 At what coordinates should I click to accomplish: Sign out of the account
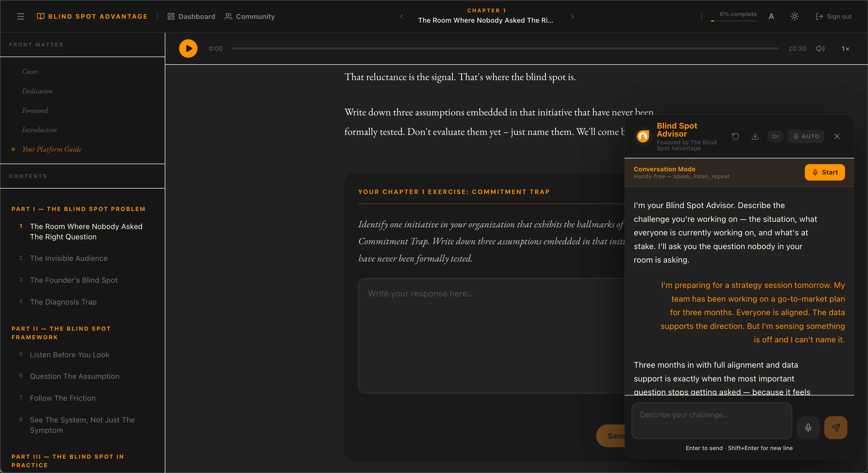click(x=834, y=16)
